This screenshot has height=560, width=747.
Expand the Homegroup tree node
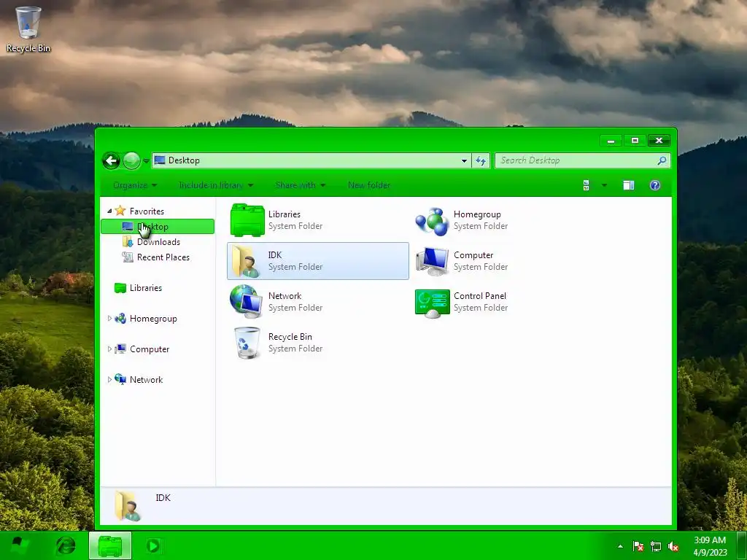109,318
